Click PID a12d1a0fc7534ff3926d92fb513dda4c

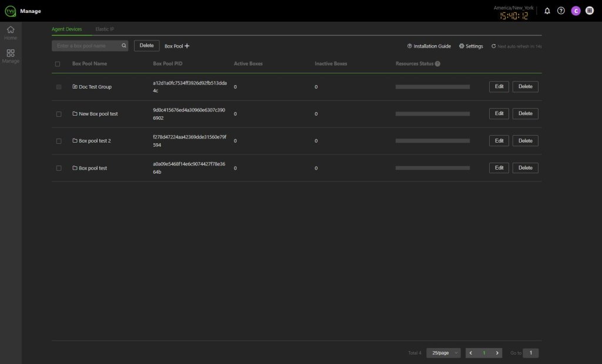coord(190,87)
